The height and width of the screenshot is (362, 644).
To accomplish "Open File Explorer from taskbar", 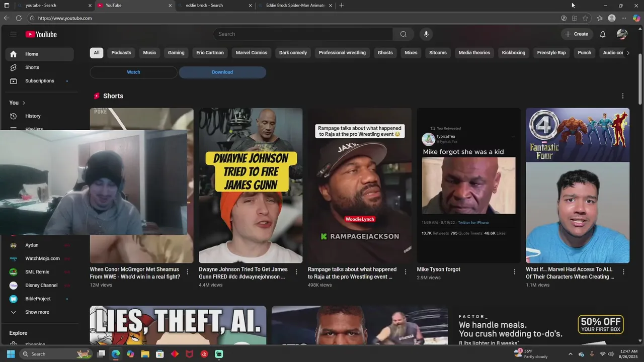I will 145,354.
